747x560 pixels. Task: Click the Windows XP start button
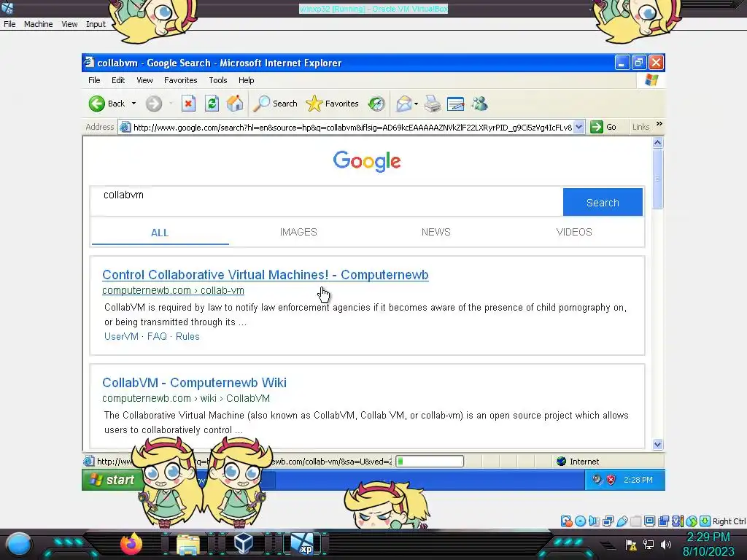pos(113,480)
